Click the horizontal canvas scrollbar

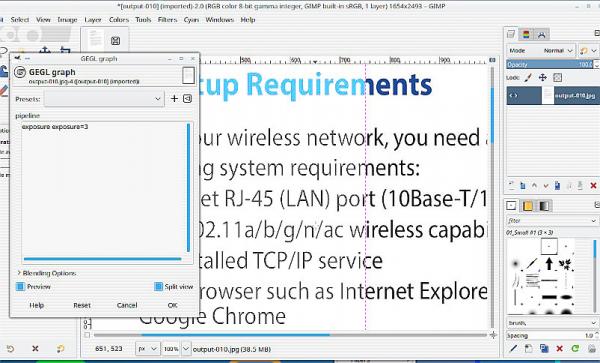[x=290, y=335]
